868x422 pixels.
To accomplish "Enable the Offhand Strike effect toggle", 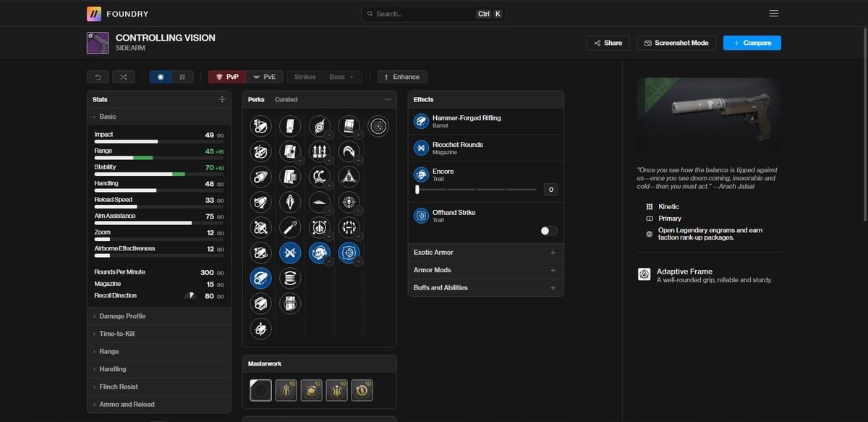I will [548, 230].
